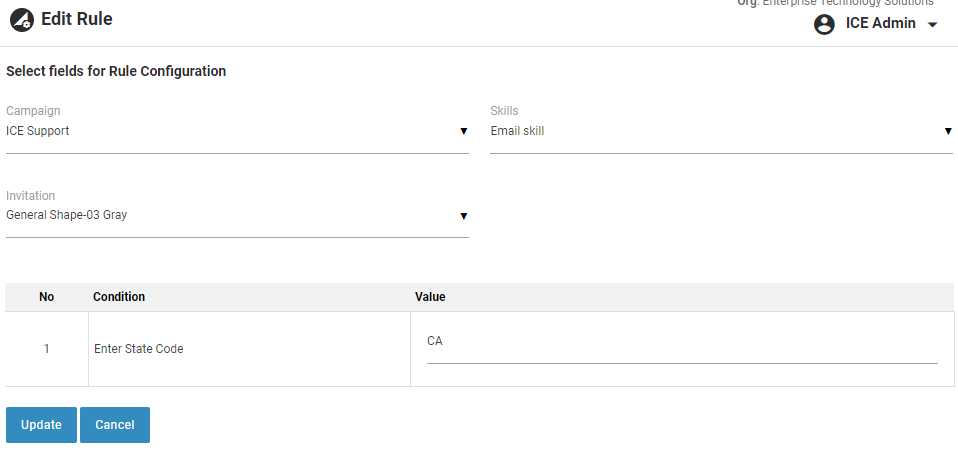Screen dimensions: 958x473
Task: Click the Value column header
Action: 430,297
